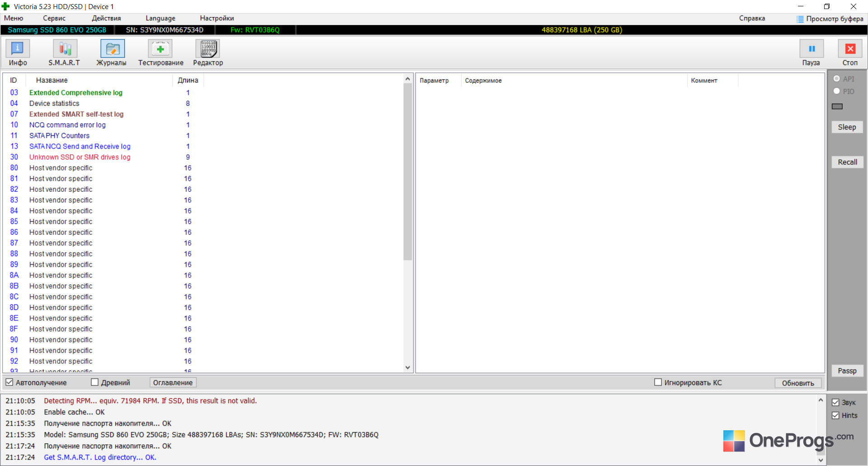Toggle the Hints checkbox
Image resolution: width=868 pixels, height=466 pixels.
click(x=835, y=415)
